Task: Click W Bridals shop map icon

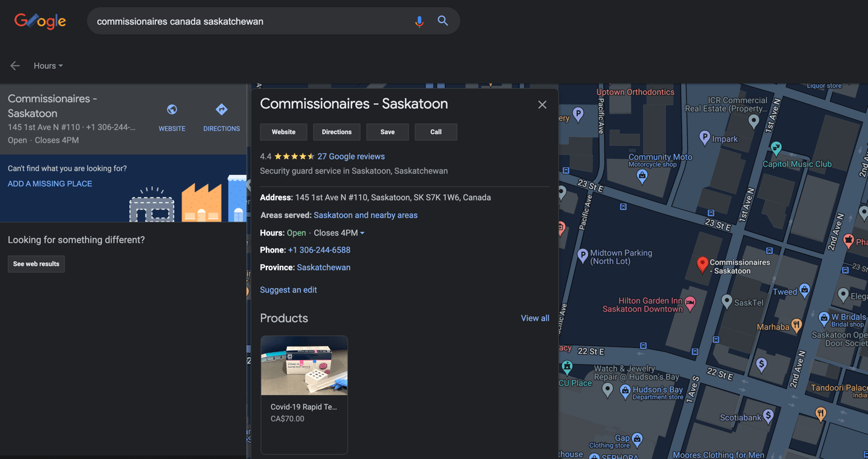Action: pyautogui.click(x=824, y=318)
